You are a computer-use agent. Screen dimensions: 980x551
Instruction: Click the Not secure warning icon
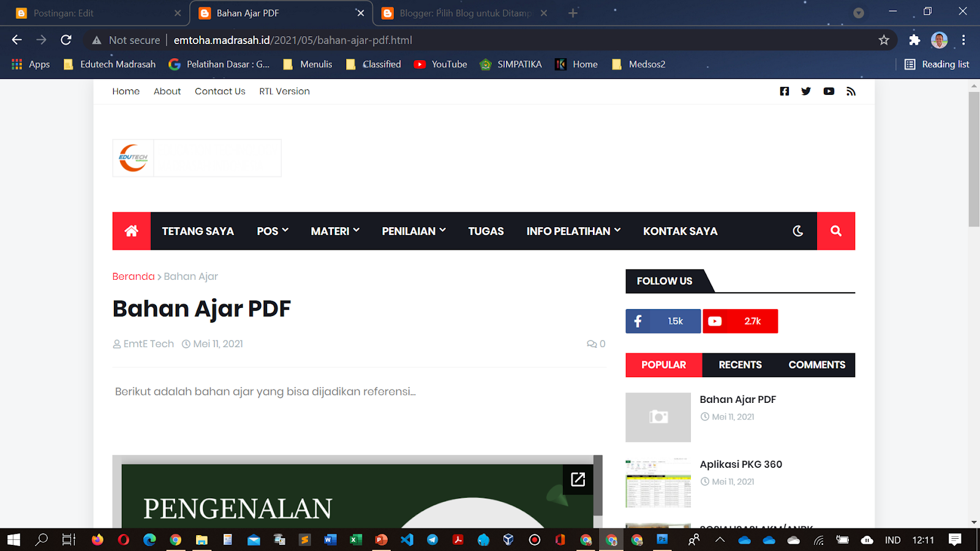[x=96, y=40]
